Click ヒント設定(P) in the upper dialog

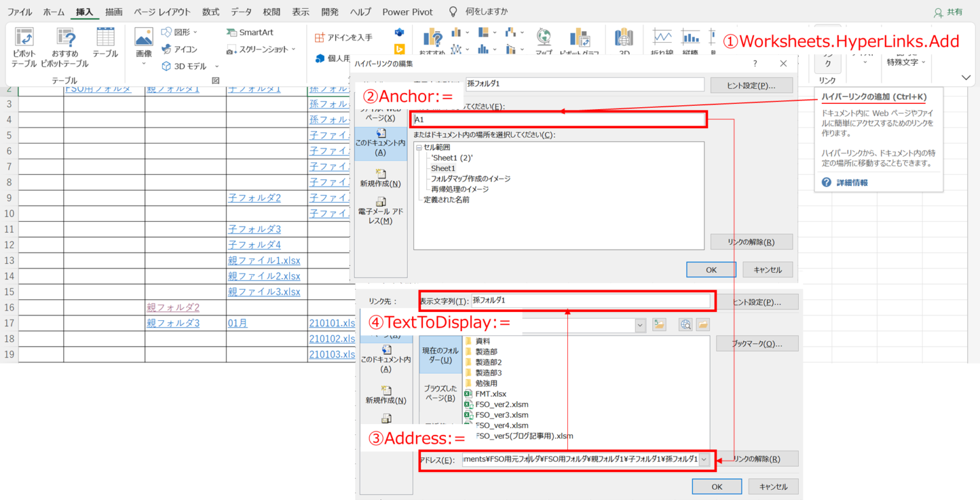[751, 85]
